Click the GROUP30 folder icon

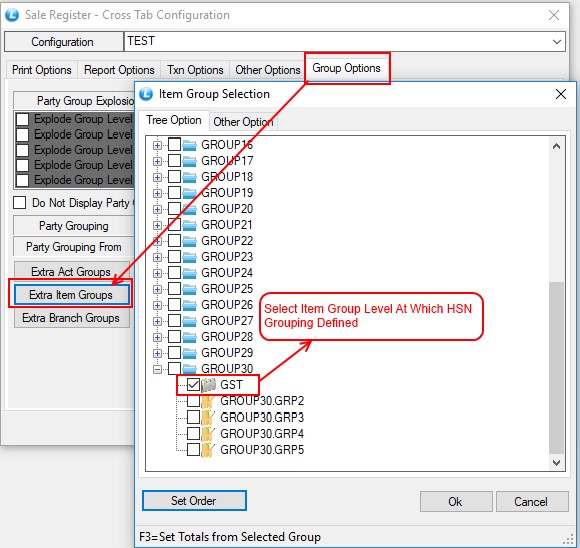pyautogui.click(x=190, y=369)
